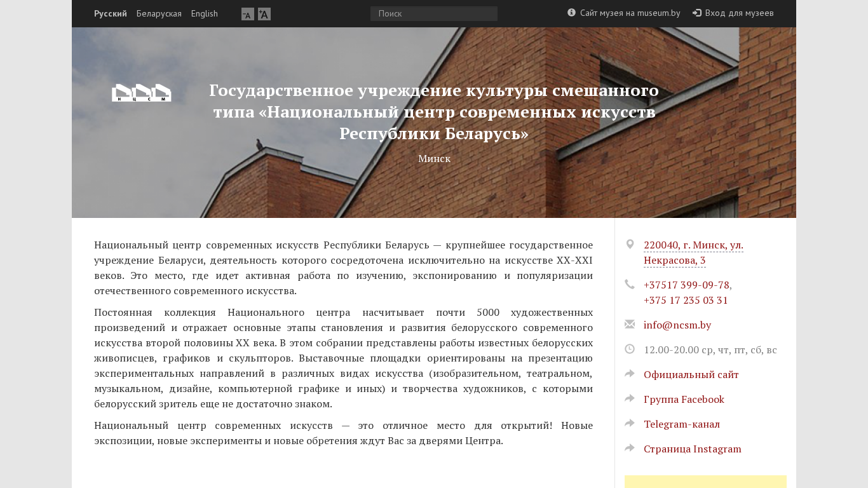
Task: Email info@ncsm.by
Action: [x=677, y=325]
